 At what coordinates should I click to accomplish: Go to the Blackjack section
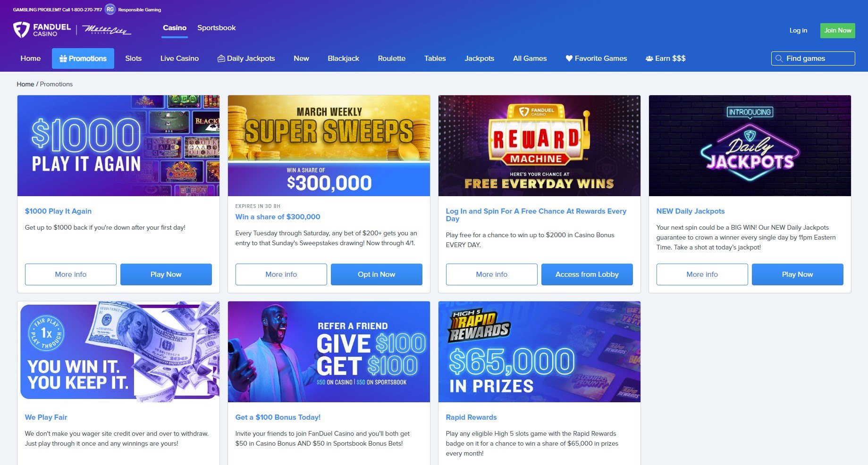[x=343, y=58]
